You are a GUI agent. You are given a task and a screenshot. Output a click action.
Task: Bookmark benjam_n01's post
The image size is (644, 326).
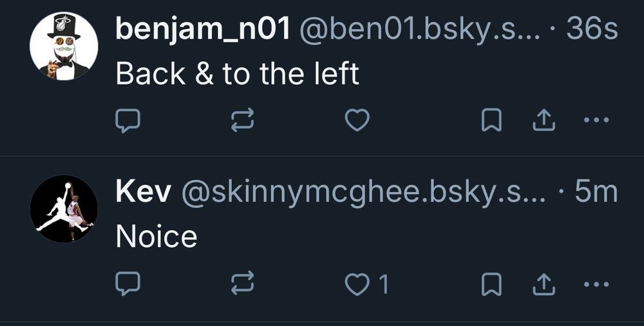click(x=491, y=120)
